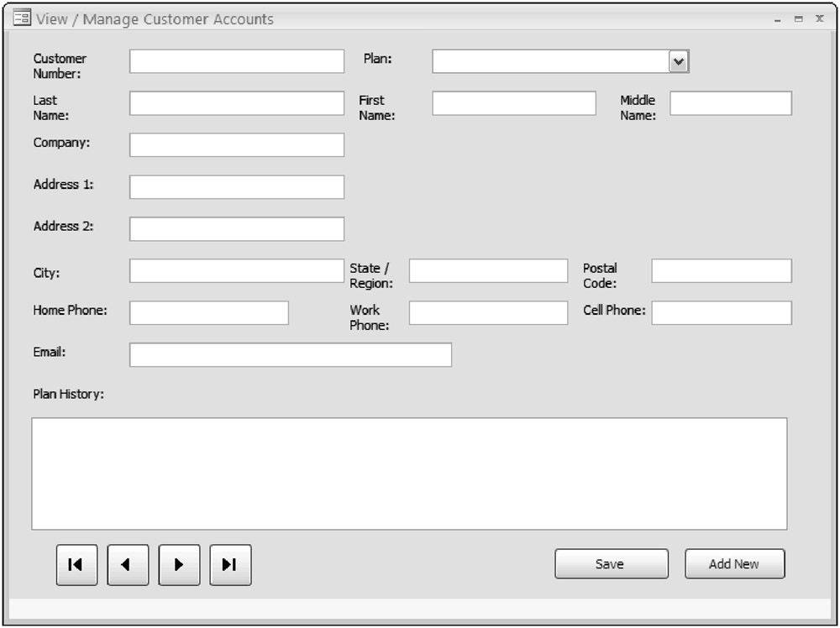
Task: Click the form icon in title bar
Action: coord(22,18)
